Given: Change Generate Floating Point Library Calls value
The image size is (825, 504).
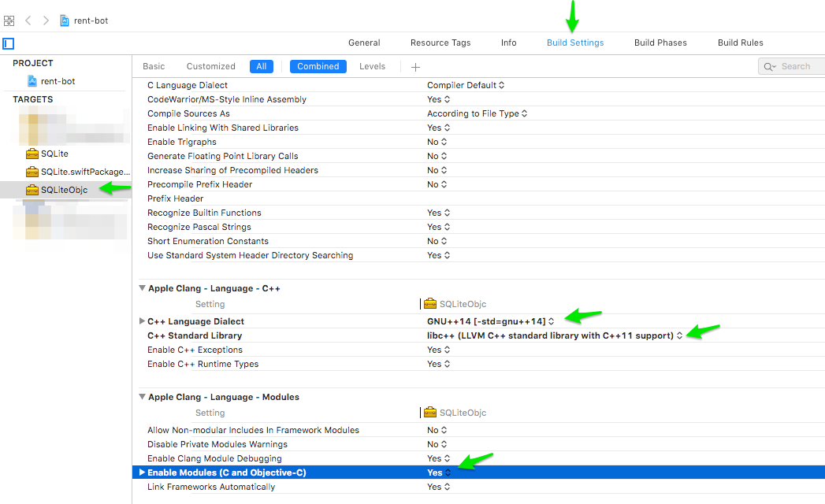Looking at the screenshot, I should tap(437, 156).
